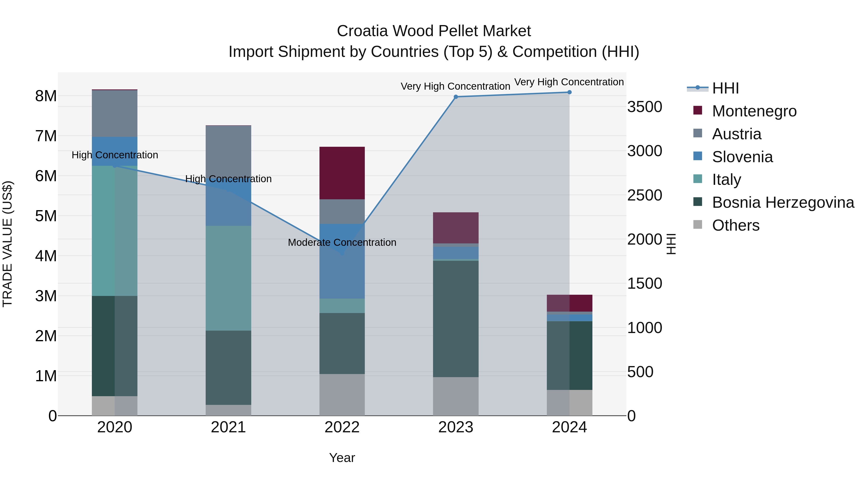Click the HHI data point for 2023
The image size is (868, 488).
tap(456, 97)
